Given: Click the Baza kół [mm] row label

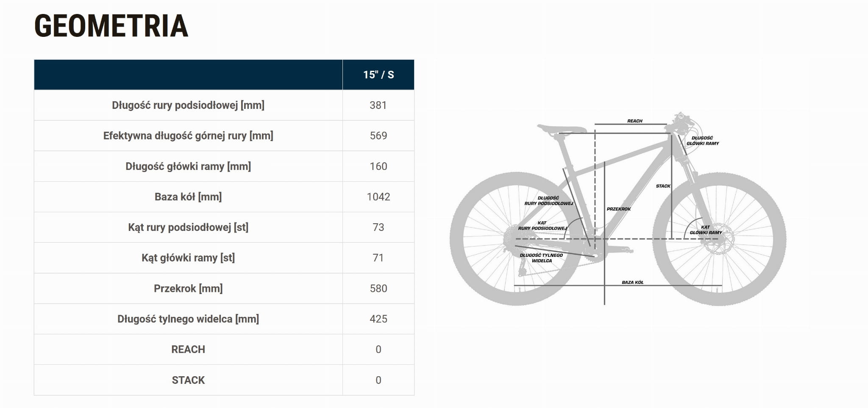Looking at the screenshot, I should point(188,197).
